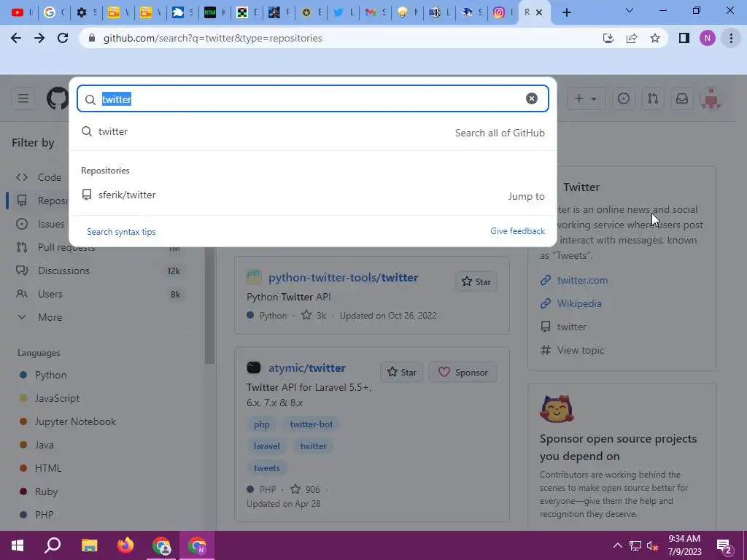Open twitter repository link in topic card
Image resolution: width=747 pixels, height=560 pixels.
pos(572,327)
